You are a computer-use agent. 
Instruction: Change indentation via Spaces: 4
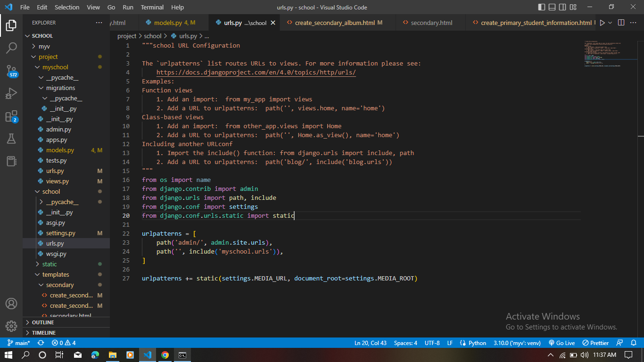(x=405, y=343)
